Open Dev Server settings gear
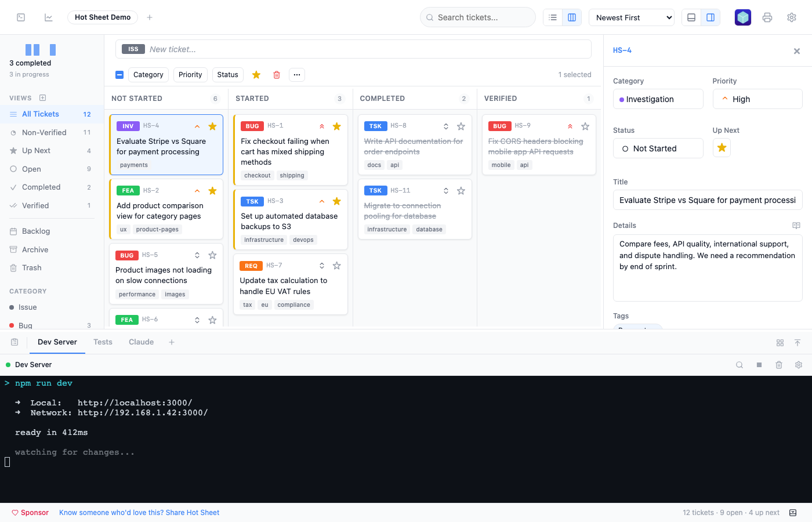Screen dimensions: 812x522 pos(799,365)
